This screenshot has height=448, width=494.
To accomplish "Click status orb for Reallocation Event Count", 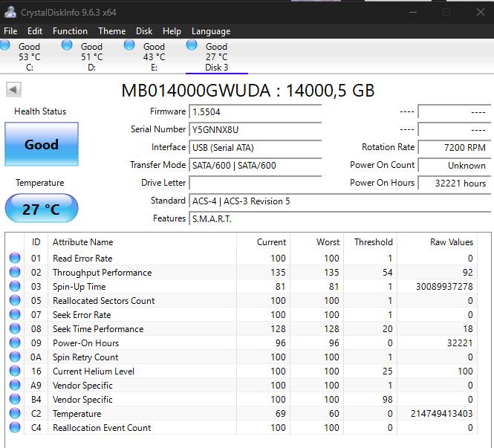I will click(15, 427).
